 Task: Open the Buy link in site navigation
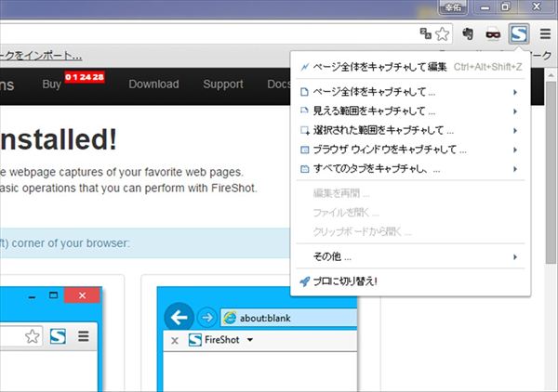coord(51,85)
